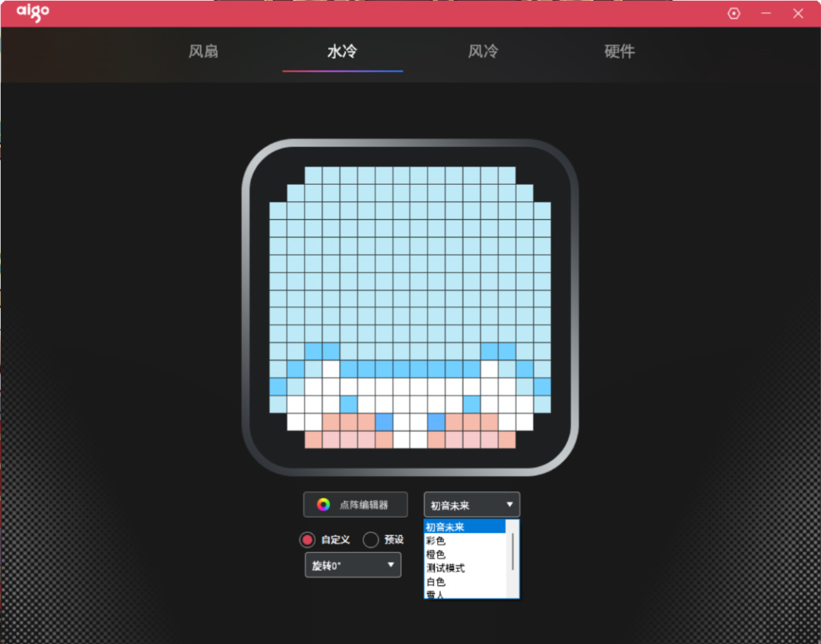Select the 预设 radio button
Image resolution: width=821 pixels, height=644 pixels.
click(371, 539)
